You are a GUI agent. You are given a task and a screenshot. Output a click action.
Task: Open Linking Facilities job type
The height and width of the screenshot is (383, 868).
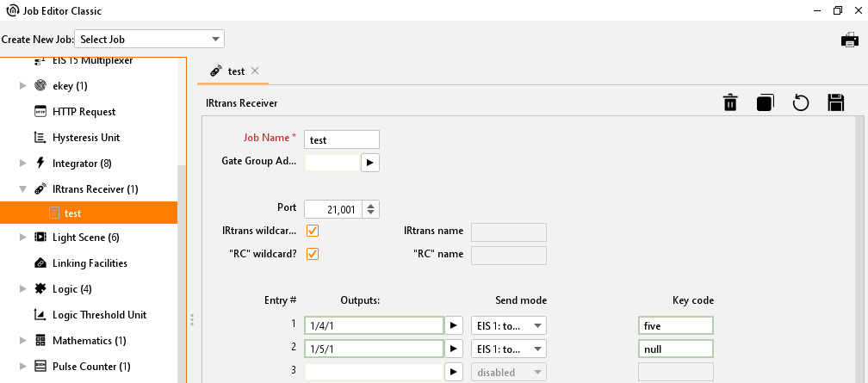pos(90,263)
